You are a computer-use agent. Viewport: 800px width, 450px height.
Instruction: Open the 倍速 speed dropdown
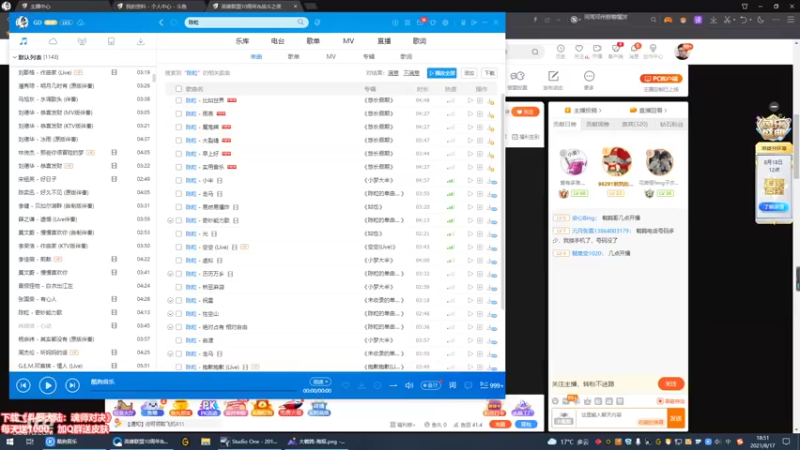point(320,382)
